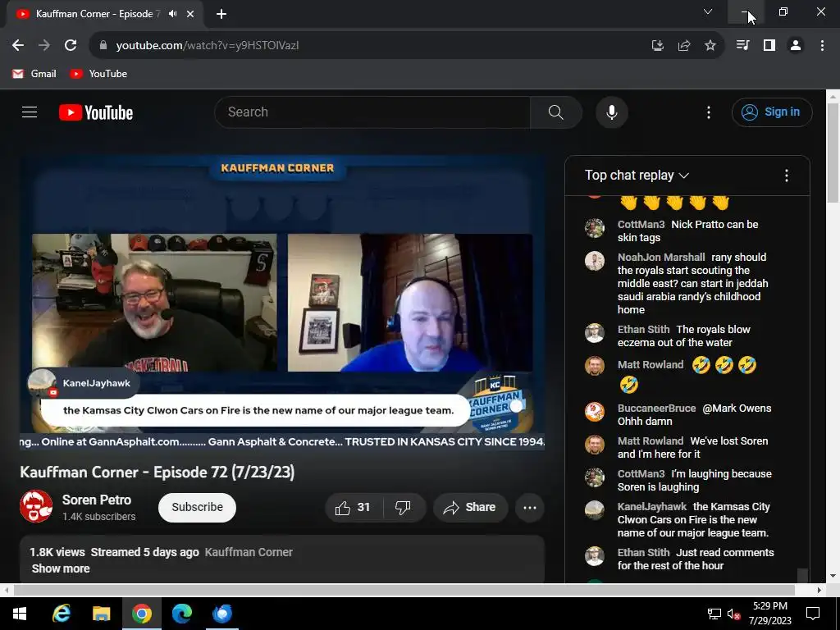
Task: Go to YouTube home via the logo
Action: pyautogui.click(x=96, y=112)
